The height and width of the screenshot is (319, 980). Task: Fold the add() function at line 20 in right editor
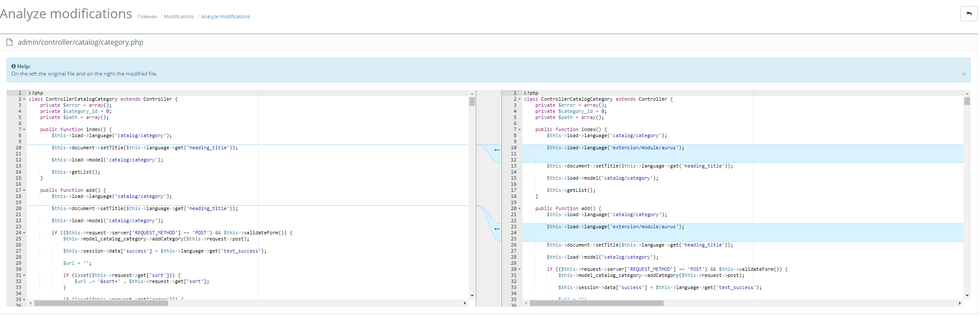[x=519, y=209]
